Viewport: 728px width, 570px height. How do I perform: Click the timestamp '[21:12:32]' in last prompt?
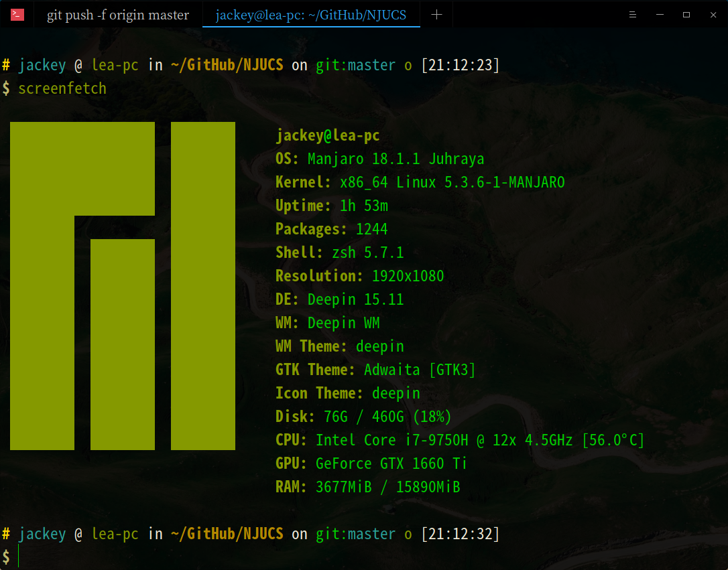click(460, 534)
